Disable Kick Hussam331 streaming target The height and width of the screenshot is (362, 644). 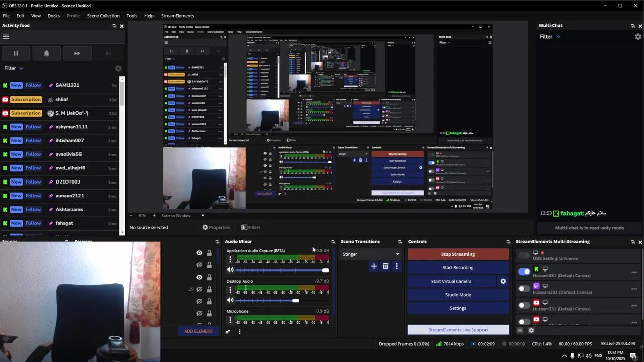(524, 271)
